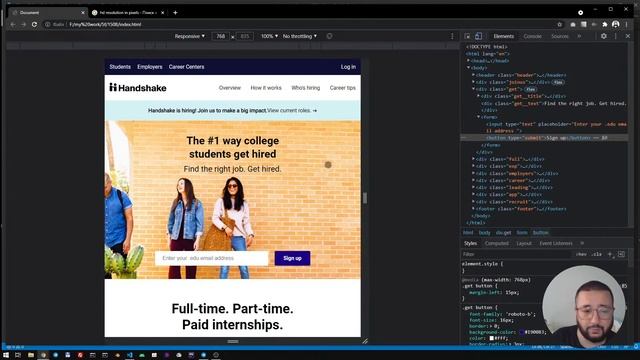Switch to the Elements tab
This screenshot has height=360, width=640.
503,36
